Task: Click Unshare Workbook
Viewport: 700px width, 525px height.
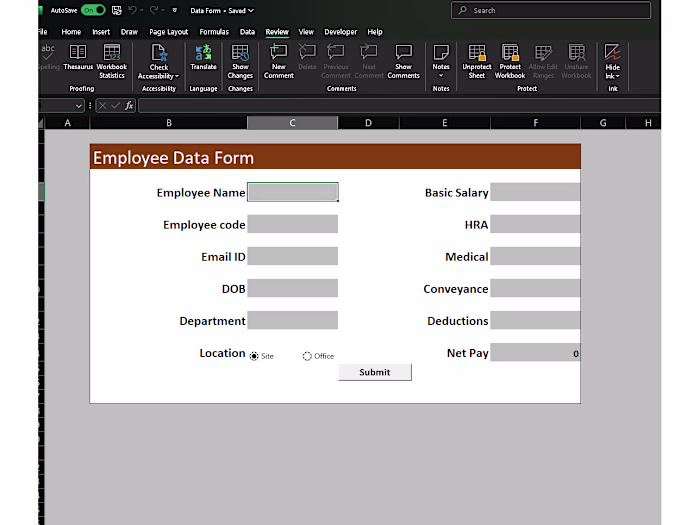Action: coord(576,62)
